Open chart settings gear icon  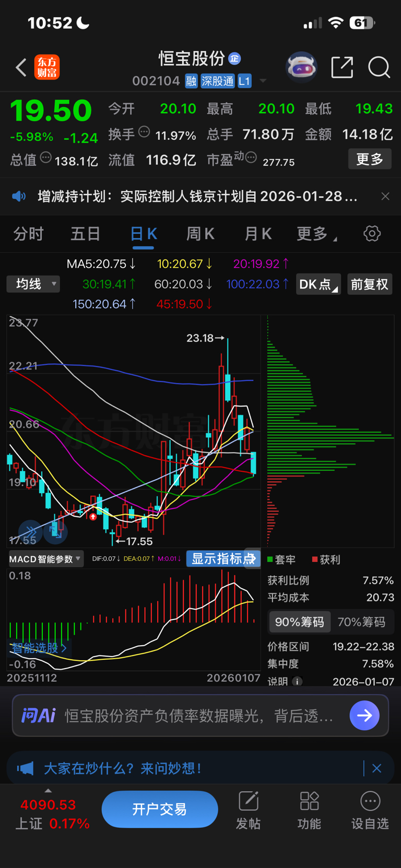372,233
